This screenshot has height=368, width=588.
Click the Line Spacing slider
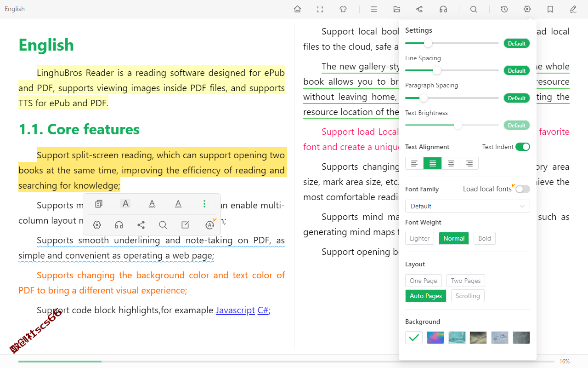click(x=452, y=70)
